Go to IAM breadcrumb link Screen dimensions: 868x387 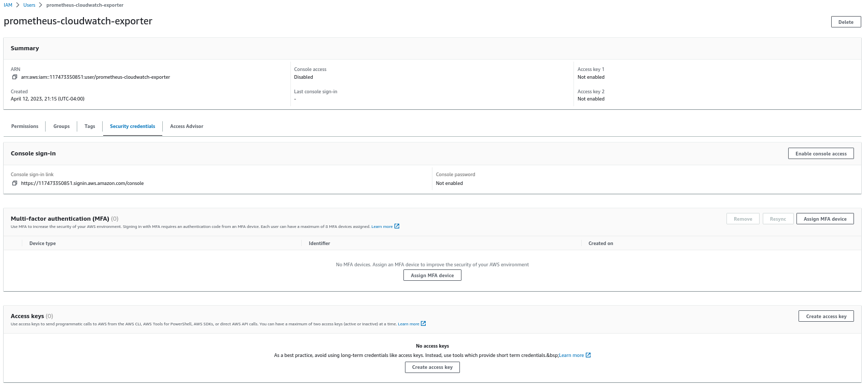pyautogui.click(x=8, y=5)
